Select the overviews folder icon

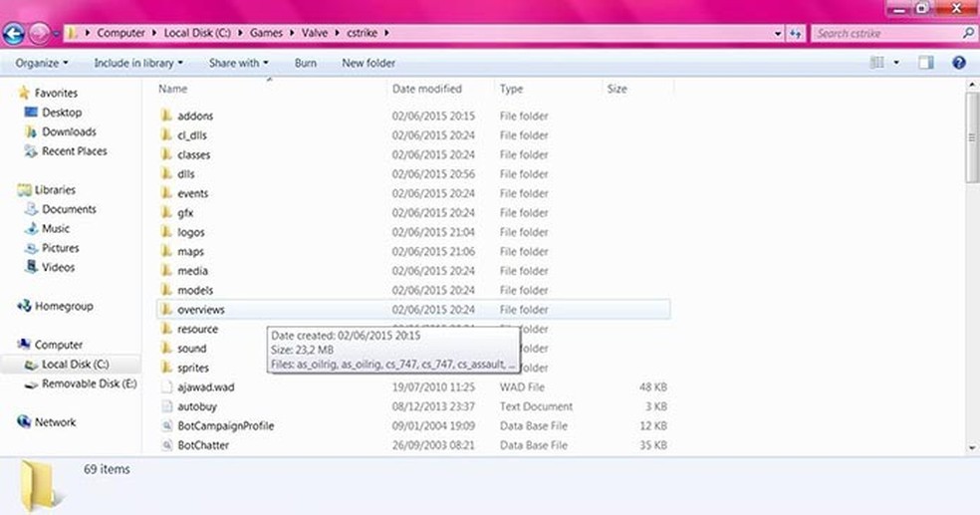point(166,310)
